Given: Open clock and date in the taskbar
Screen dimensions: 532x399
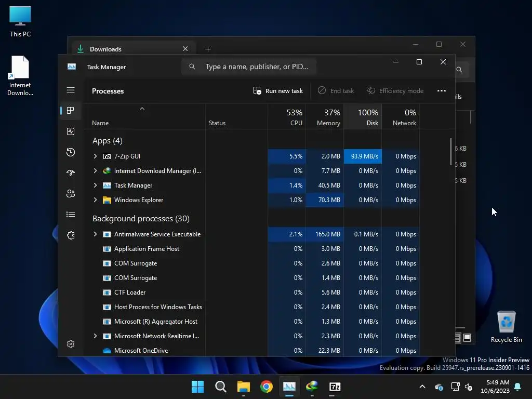Looking at the screenshot, I should click(x=495, y=387).
